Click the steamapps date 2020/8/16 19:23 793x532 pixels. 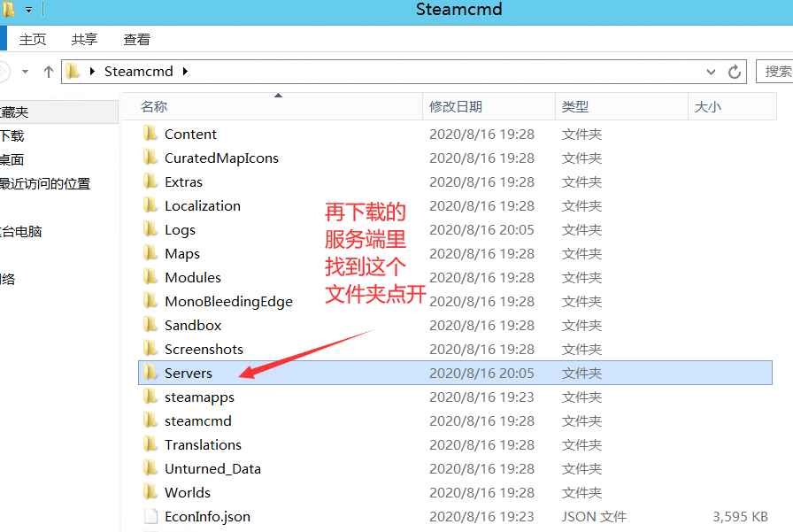click(x=481, y=397)
